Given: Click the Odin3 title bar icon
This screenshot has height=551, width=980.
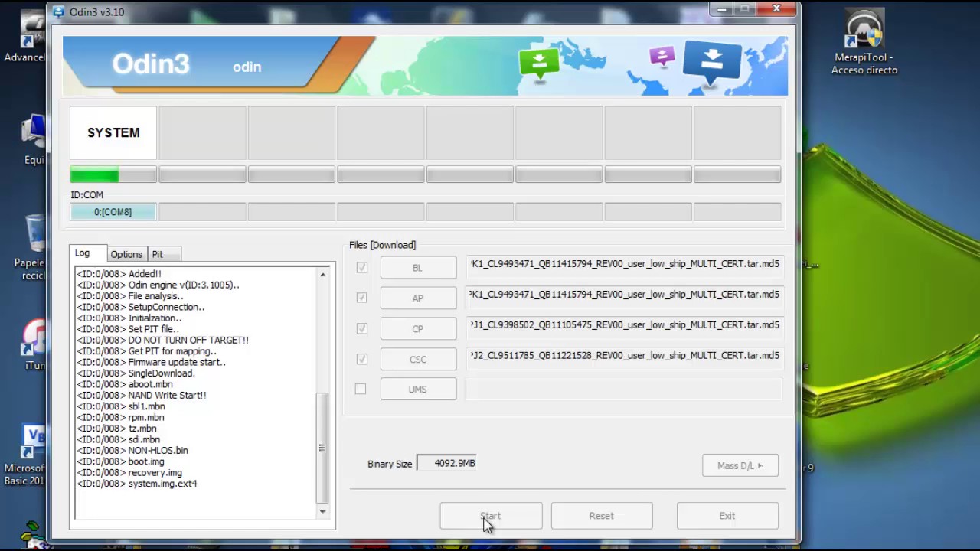Looking at the screenshot, I should pyautogui.click(x=58, y=11).
